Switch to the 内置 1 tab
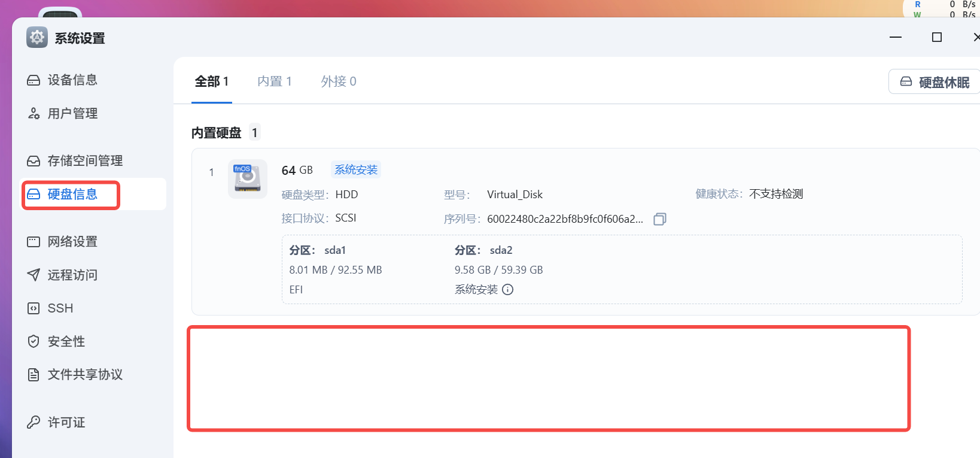This screenshot has width=980, height=458. (x=275, y=81)
